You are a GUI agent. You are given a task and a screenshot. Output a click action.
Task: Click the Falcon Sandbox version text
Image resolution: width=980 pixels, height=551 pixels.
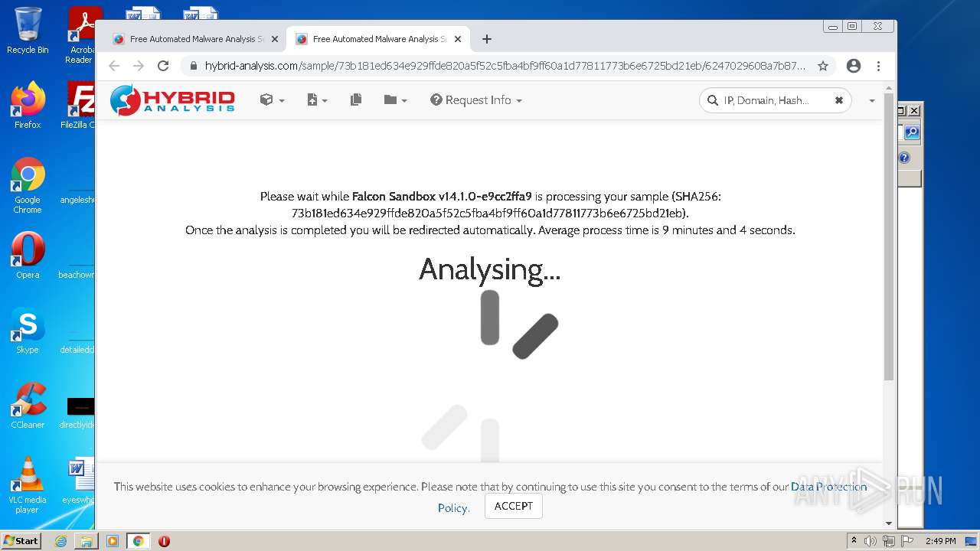click(x=442, y=197)
